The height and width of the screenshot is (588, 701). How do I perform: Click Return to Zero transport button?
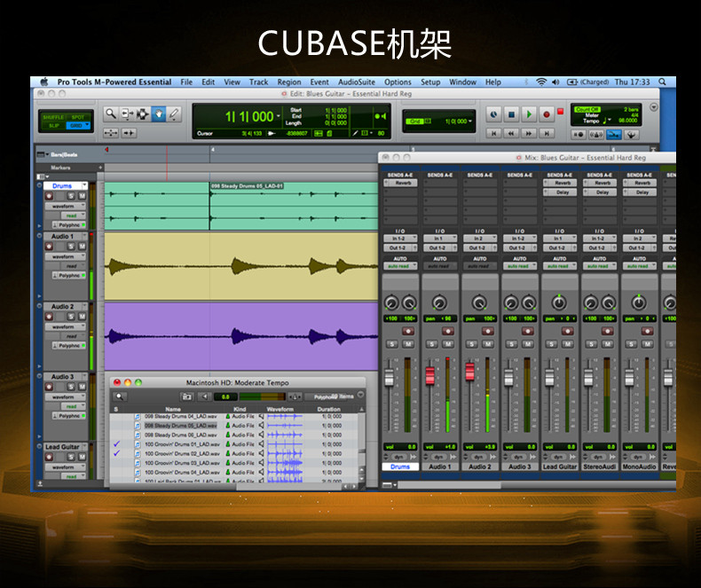point(493,133)
